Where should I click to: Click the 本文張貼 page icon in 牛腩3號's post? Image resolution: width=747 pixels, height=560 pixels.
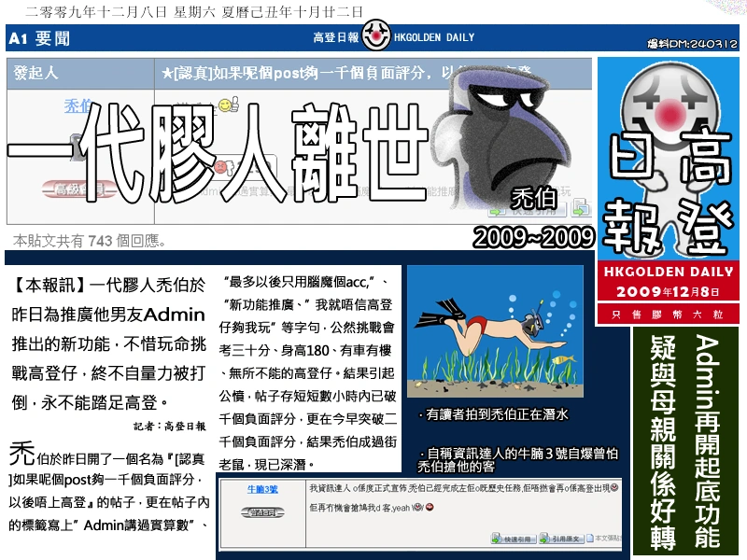pyautogui.click(x=589, y=539)
